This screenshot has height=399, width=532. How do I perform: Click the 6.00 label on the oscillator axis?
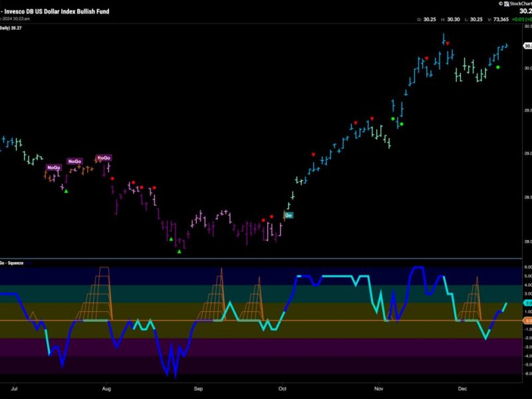click(528, 267)
